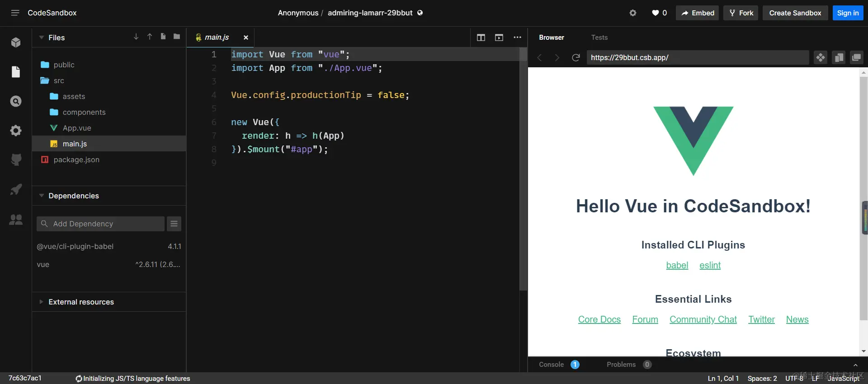This screenshot has width=868, height=384.
Task: Click Spaces: 2 in status bar
Action: tap(762, 378)
